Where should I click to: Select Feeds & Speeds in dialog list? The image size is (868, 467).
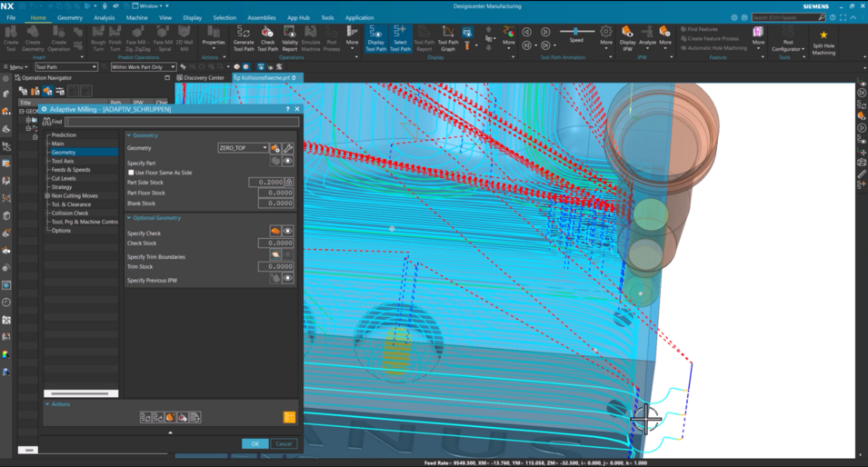click(x=71, y=170)
